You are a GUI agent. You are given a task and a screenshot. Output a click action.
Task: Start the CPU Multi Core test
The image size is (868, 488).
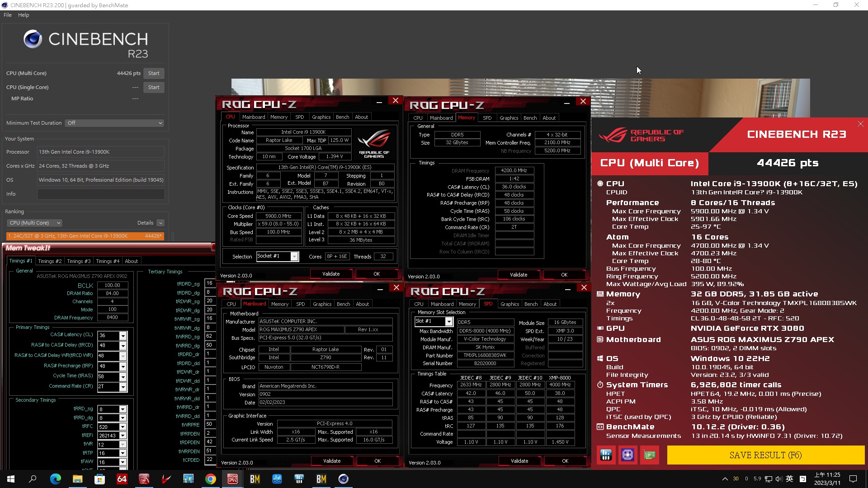tap(154, 73)
